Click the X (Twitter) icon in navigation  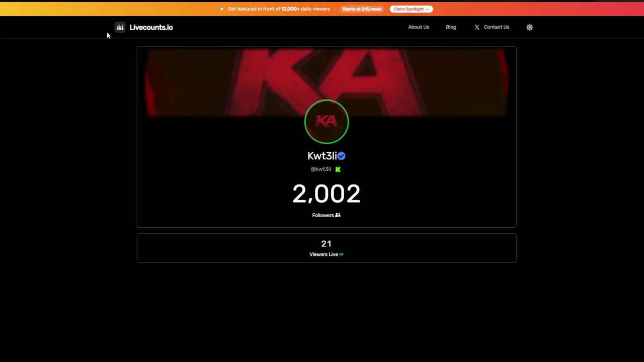pyautogui.click(x=477, y=27)
